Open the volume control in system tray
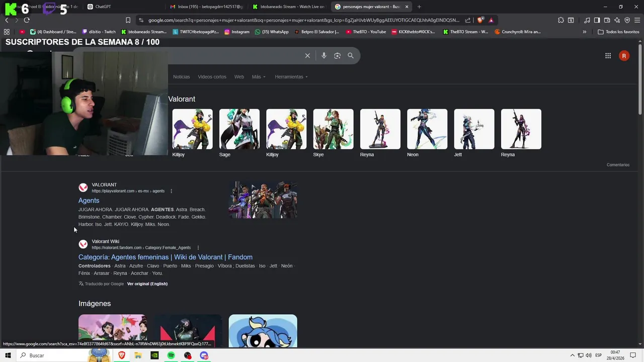 pyautogui.click(x=588, y=355)
